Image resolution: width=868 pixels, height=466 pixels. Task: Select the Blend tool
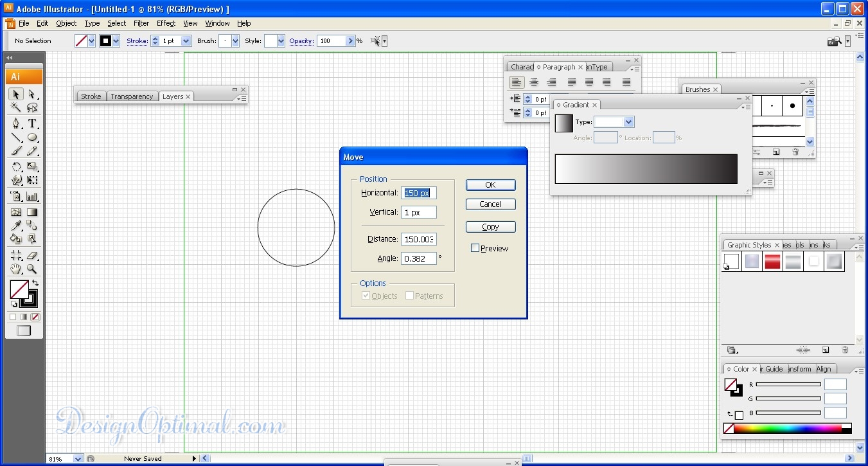click(x=32, y=226)
